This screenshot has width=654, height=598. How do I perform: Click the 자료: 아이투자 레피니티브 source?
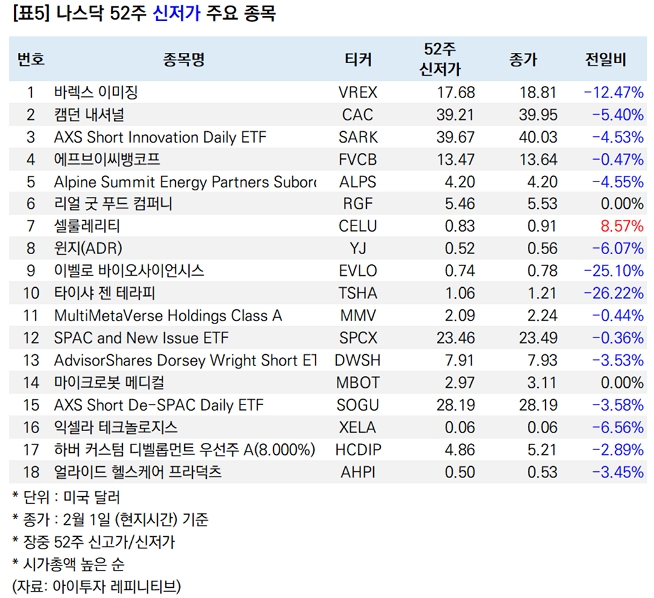click(97, 586)
